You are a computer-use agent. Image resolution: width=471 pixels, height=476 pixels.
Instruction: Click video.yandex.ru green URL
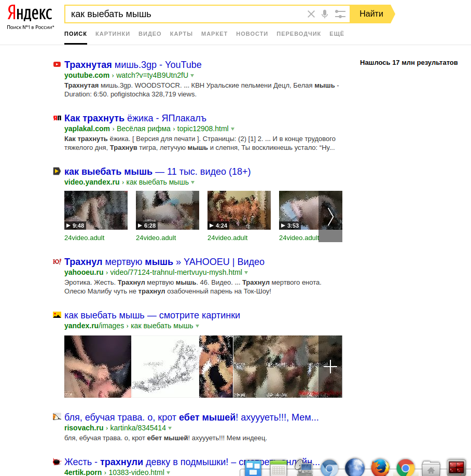92,182
